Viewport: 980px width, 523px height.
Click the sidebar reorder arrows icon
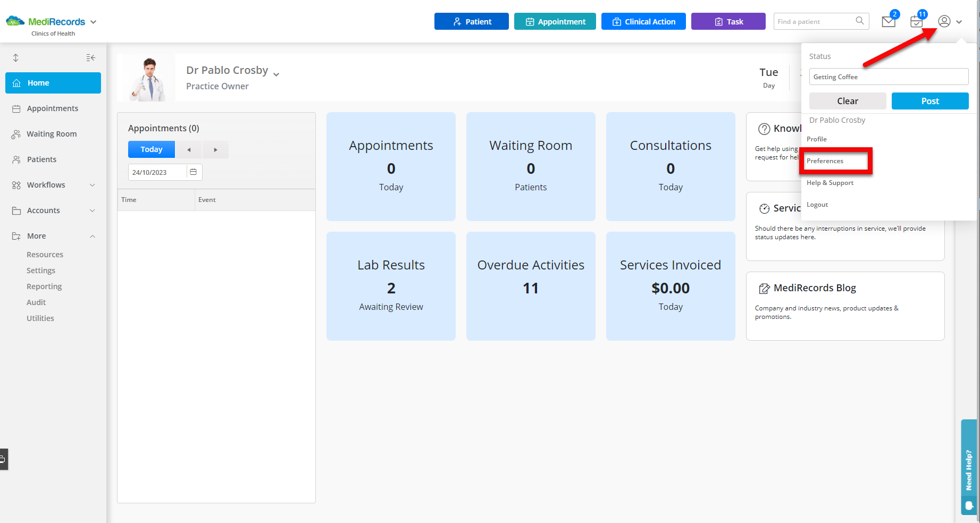(x=15, y=57)
